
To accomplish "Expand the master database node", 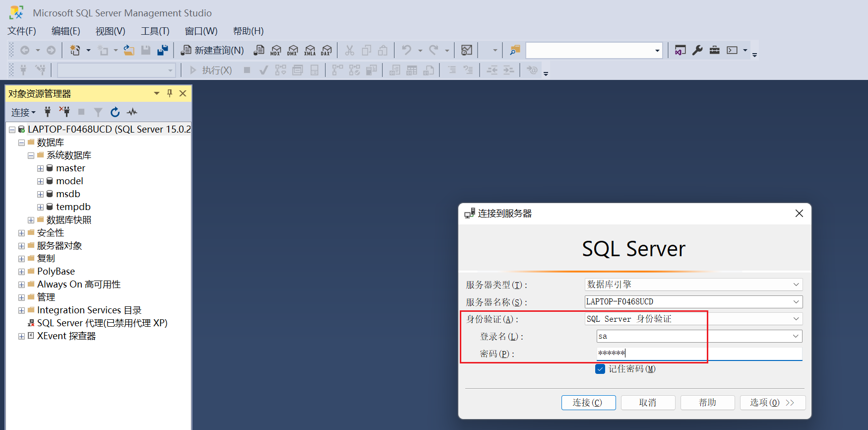I will [x=40, y=168].
